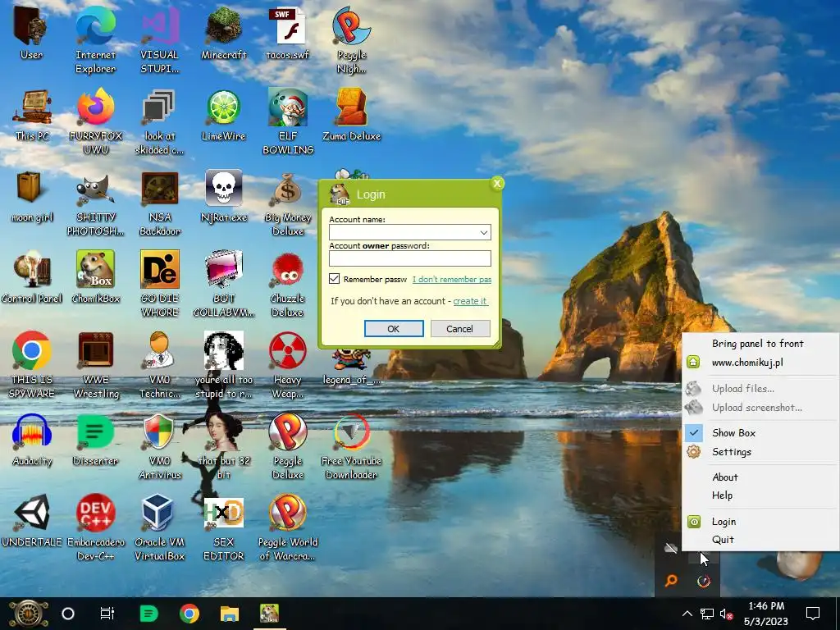Cancel the Login dialog
Image resolution: width=840 pixels, height=630 pixels.
pyautogui.click(x=459, y=328)
